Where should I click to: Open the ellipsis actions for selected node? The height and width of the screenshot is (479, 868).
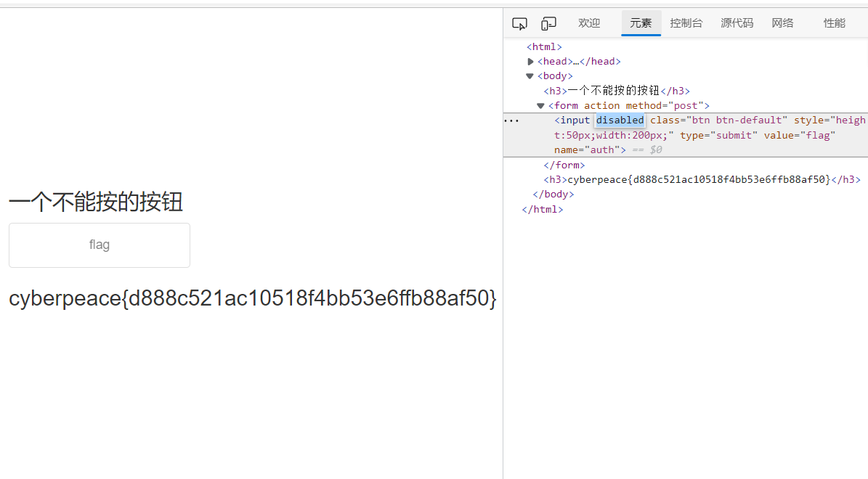(511, 120)
